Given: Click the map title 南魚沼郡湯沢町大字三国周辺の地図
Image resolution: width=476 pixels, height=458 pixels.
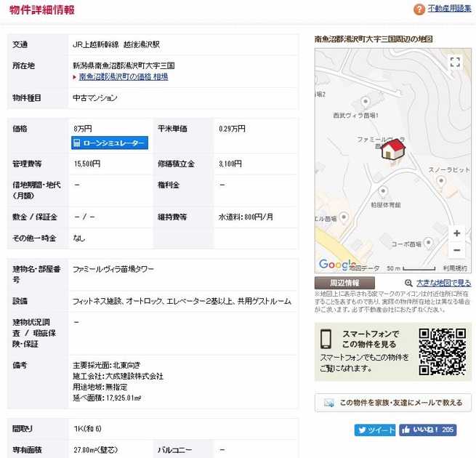Looking at the screenshot, I should click(374, 39).
